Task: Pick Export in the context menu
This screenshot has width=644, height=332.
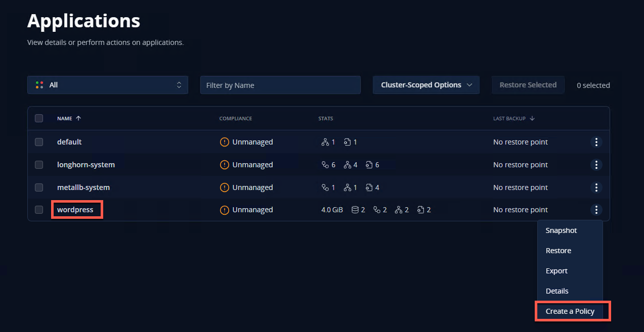Action: [556, 271]
